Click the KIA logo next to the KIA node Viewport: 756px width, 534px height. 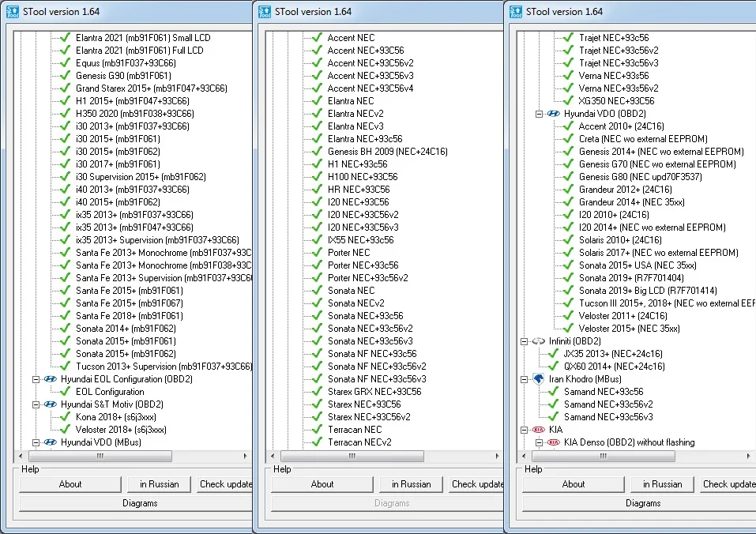pos(538,430)
